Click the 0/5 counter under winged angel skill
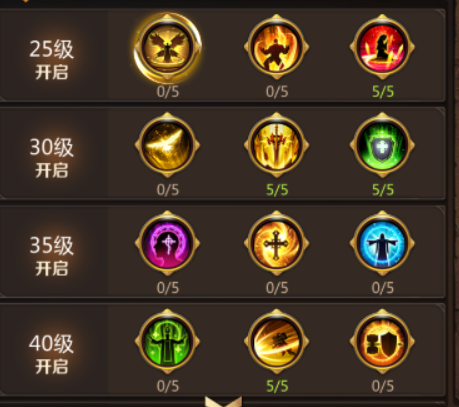459x407 pixels. [x=168, y=91]
